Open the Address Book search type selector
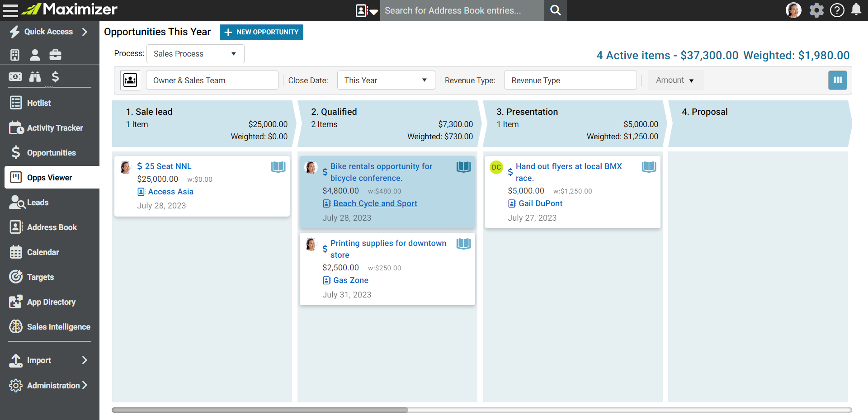Screen dimensions: 868x420 tap(367, 10)
